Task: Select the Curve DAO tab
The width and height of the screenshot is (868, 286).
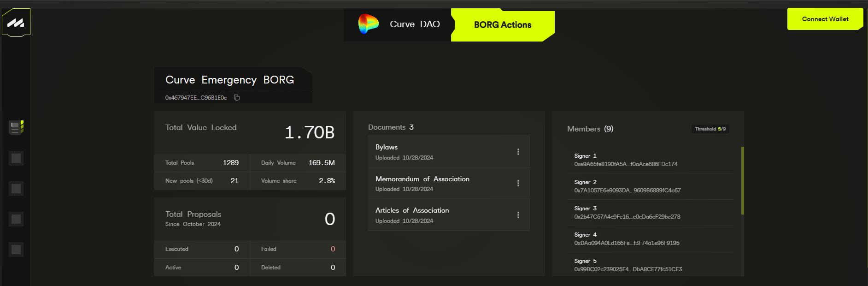Action: pyautogui.click(x=415, y=24)
